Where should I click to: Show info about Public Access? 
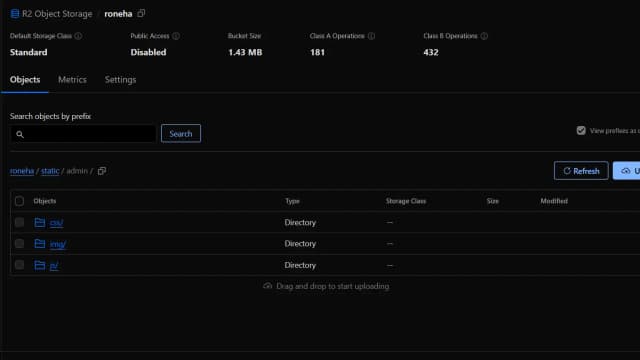point(176,36)
